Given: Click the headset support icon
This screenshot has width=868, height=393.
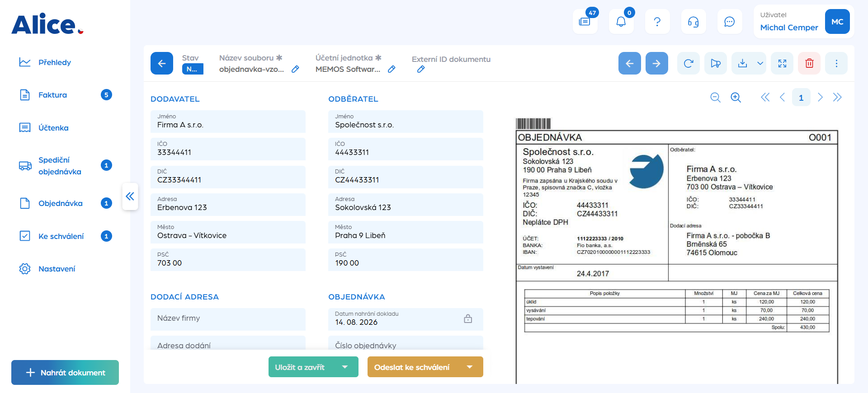Looking at the screenshot, I should (693, 22).
